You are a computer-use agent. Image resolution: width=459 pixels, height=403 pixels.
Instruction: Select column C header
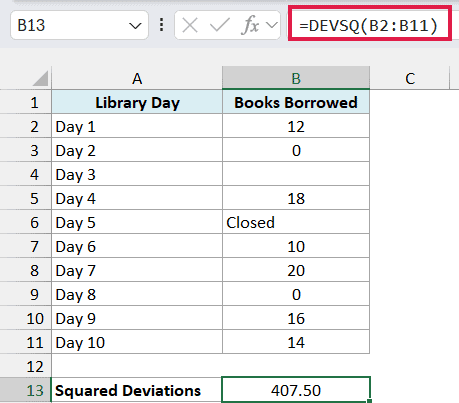click(410, 79)
